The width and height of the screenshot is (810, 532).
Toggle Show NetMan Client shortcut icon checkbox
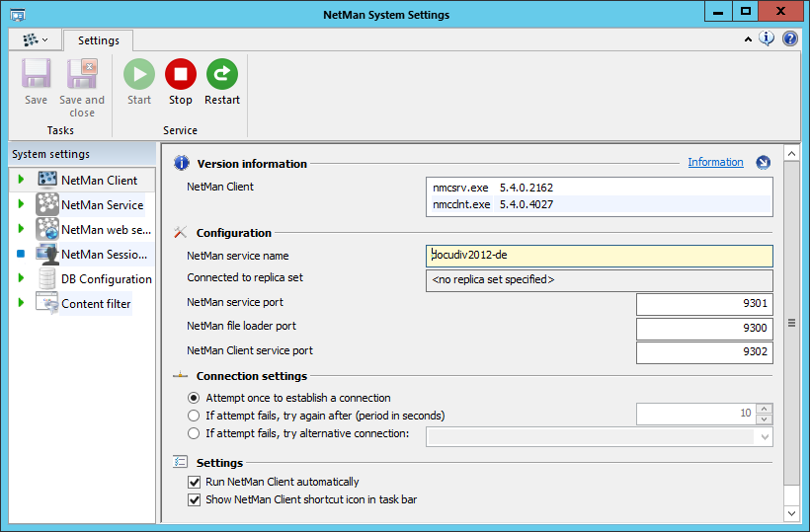[x=195, y=500]
